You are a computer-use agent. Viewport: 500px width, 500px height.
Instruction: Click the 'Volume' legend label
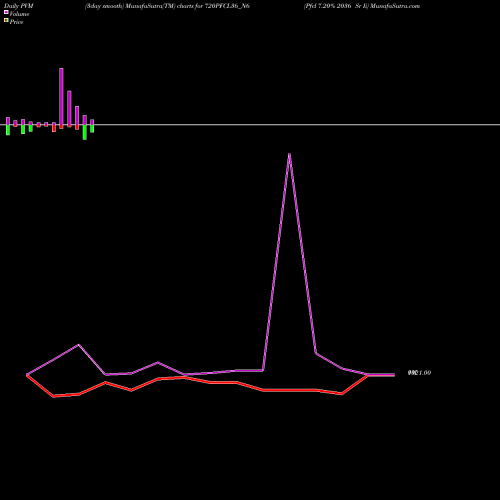click(19, 14)
